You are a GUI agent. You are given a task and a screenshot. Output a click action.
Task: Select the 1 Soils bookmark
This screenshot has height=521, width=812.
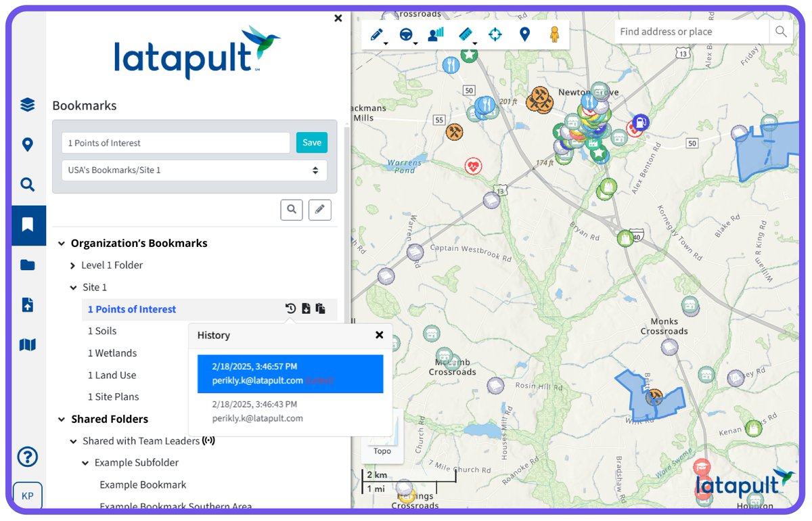(x=102, y=331)
